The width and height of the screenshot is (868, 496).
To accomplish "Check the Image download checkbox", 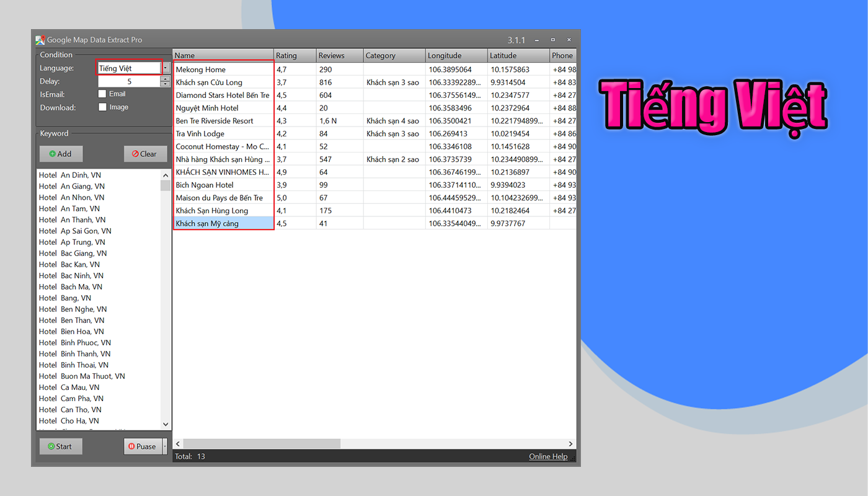I will point(102,106).
